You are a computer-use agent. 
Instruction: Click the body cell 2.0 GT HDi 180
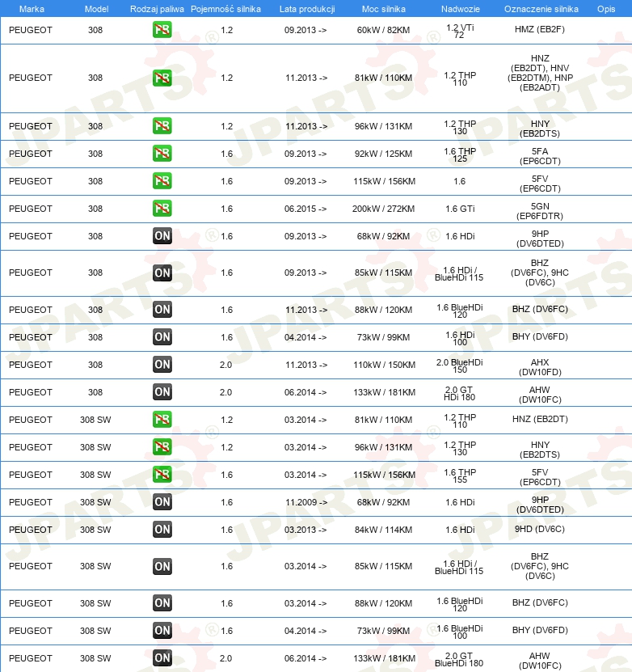coord(459,394)
